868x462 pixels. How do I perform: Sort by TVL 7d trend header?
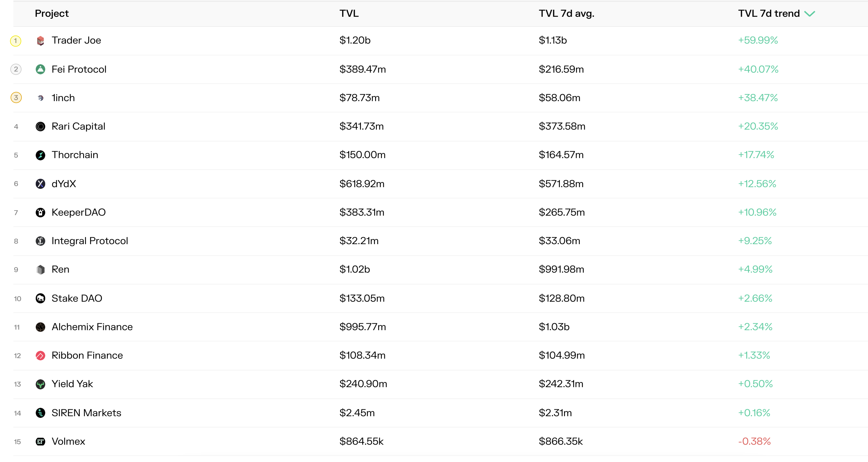pos(769,14)
